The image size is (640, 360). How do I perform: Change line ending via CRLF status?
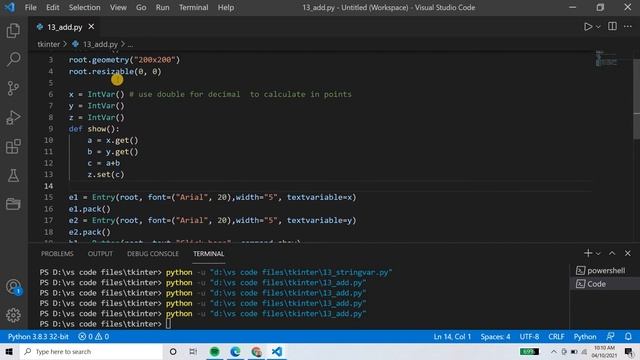coord(556,337)
